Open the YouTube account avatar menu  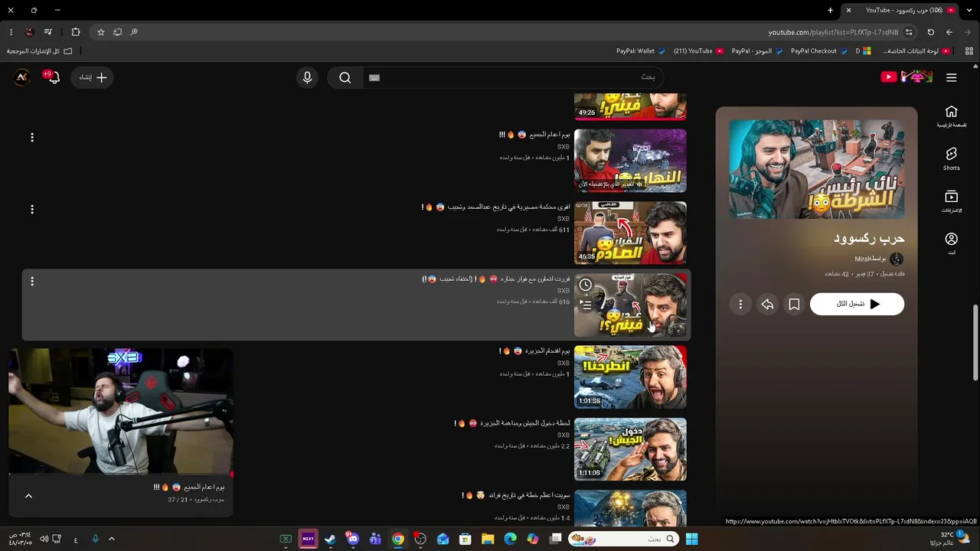pos(21,77)
